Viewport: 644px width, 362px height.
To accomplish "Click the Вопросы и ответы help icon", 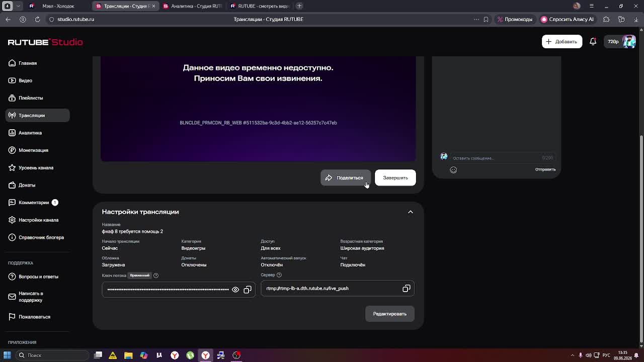I will pyautogui.click(x=12, y=277).
